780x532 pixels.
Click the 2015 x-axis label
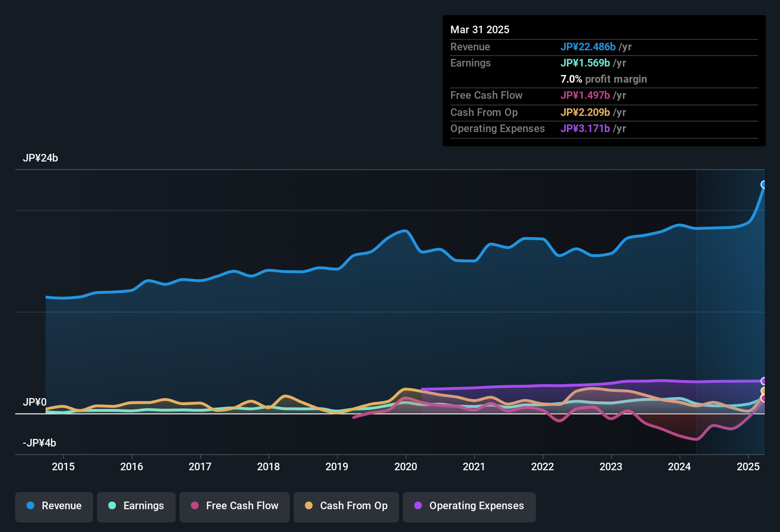click(x=63, y=466)
